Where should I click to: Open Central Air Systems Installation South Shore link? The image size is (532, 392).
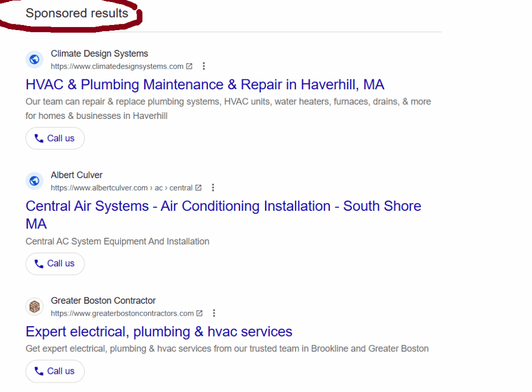pos(223,214)
